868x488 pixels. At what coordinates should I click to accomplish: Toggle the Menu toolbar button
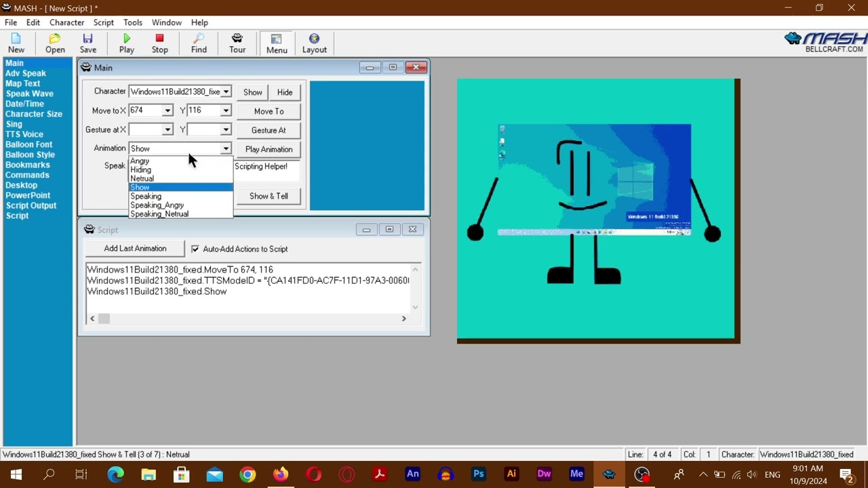click(x=277, y=43)
